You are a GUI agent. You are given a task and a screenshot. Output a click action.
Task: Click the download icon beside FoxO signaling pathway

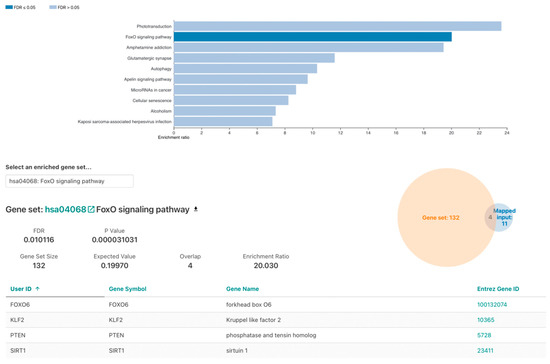[196, 209]
